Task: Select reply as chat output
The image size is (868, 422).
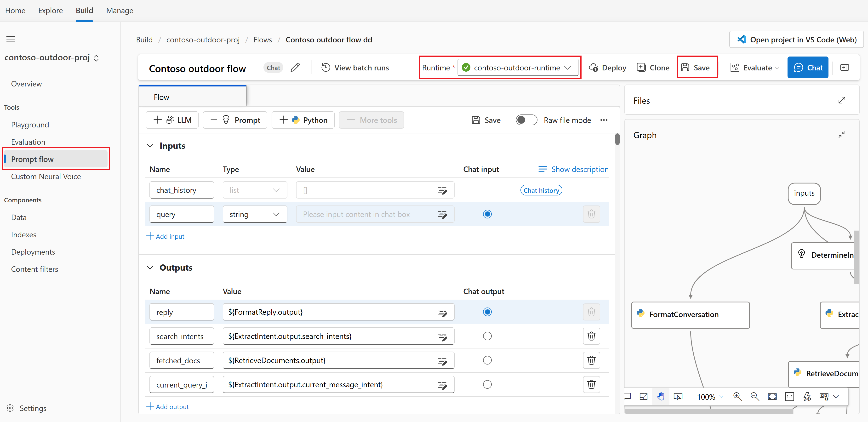Action: (487, 312)
